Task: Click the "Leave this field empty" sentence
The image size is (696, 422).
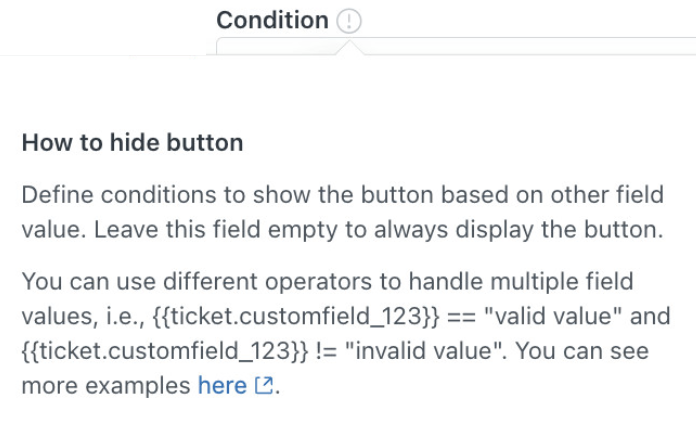Action: click(x=379, y=229)
